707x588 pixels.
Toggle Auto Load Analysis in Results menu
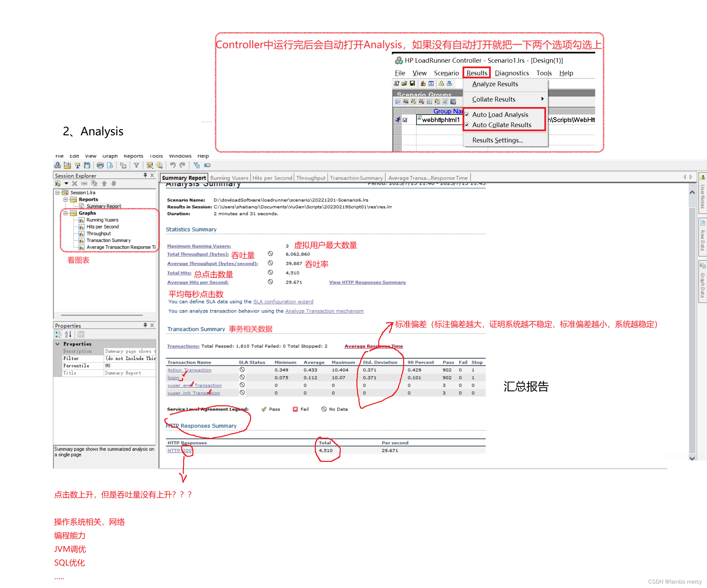[500, 115]
